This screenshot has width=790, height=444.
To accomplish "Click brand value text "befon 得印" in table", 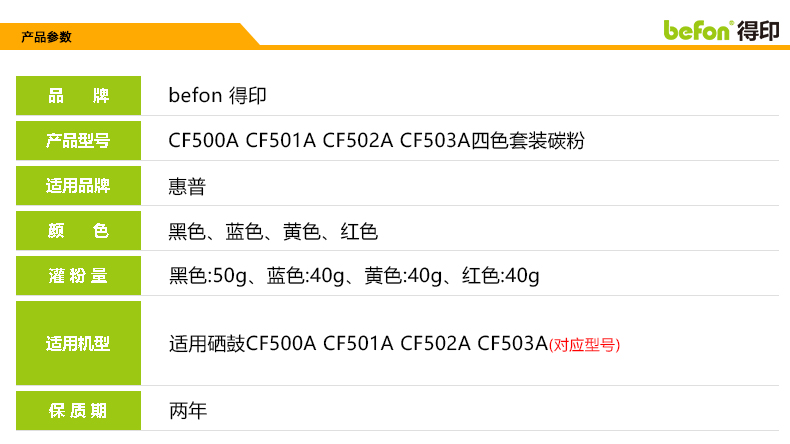I will tap(217, 96).
